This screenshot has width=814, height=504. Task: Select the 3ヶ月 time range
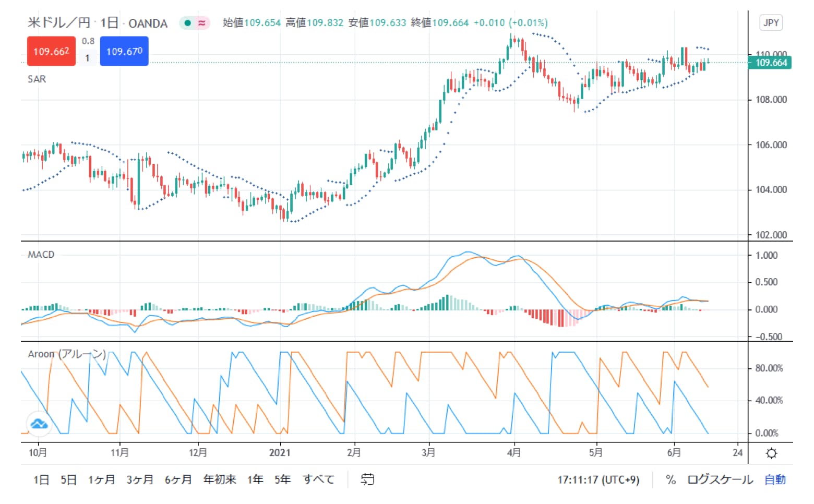[140, 479]
